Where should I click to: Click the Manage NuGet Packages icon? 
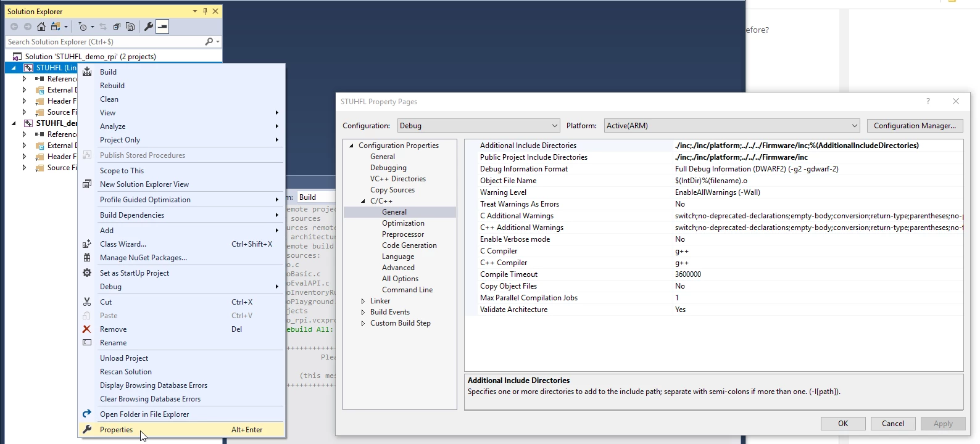(x=87, y=258)
